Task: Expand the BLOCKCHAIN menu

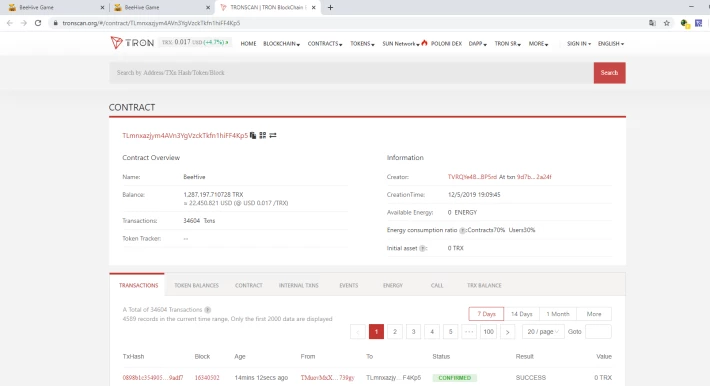Action: pos(281,44)
